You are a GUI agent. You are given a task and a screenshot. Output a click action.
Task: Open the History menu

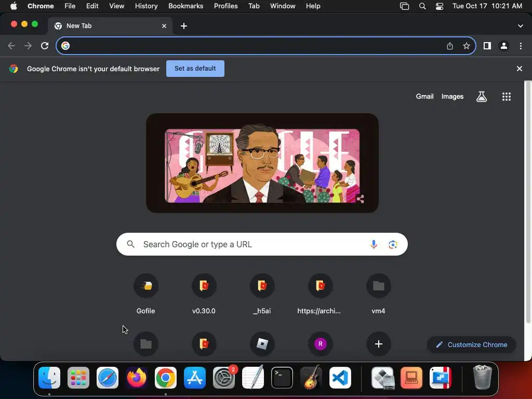tap(146, 6)
